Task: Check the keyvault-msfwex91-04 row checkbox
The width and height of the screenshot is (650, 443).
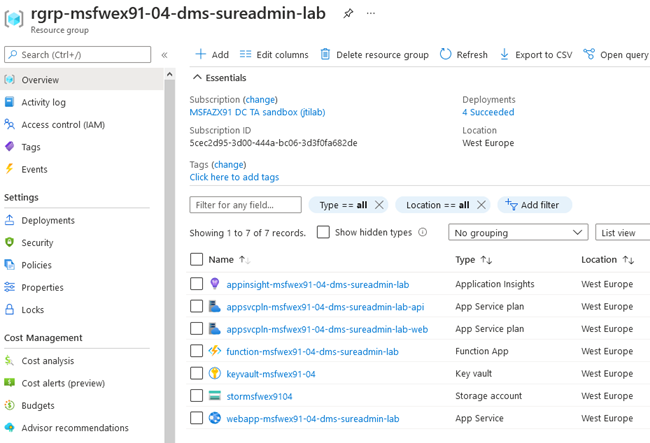Action: (x=196, y=373)
